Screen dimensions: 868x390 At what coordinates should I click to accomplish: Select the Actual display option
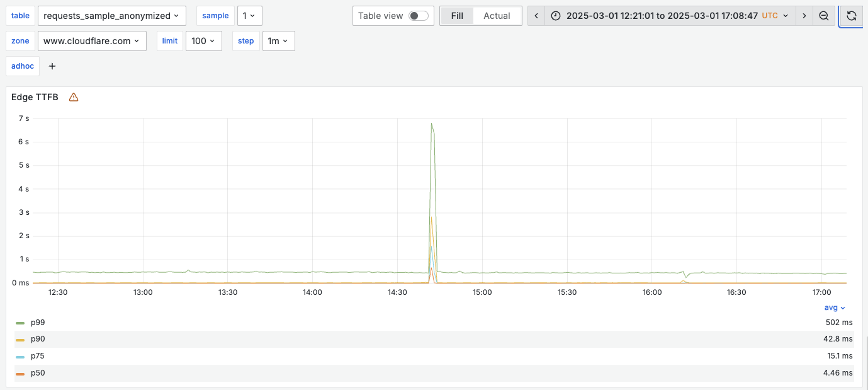pos(497,16)
